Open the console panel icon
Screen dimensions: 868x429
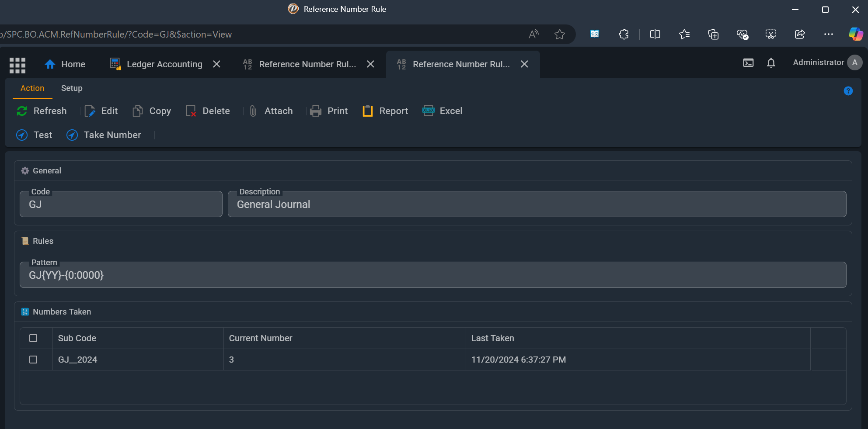(x=748, y=63)
